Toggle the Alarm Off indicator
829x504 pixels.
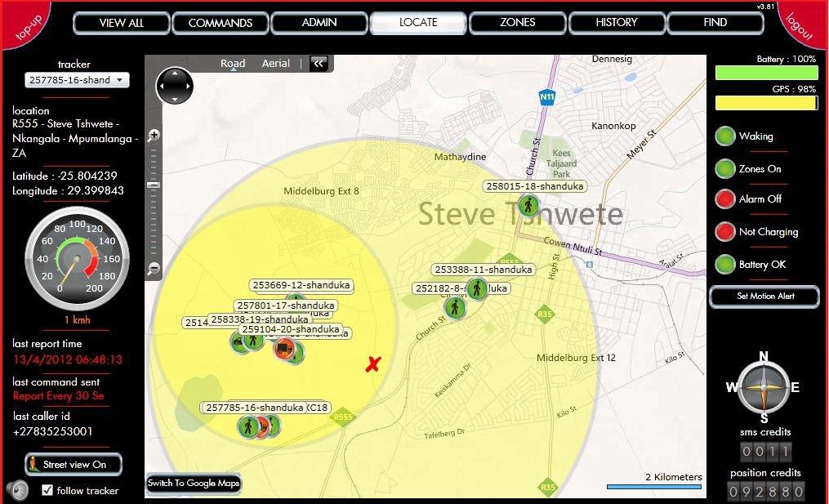click(725, 199)
